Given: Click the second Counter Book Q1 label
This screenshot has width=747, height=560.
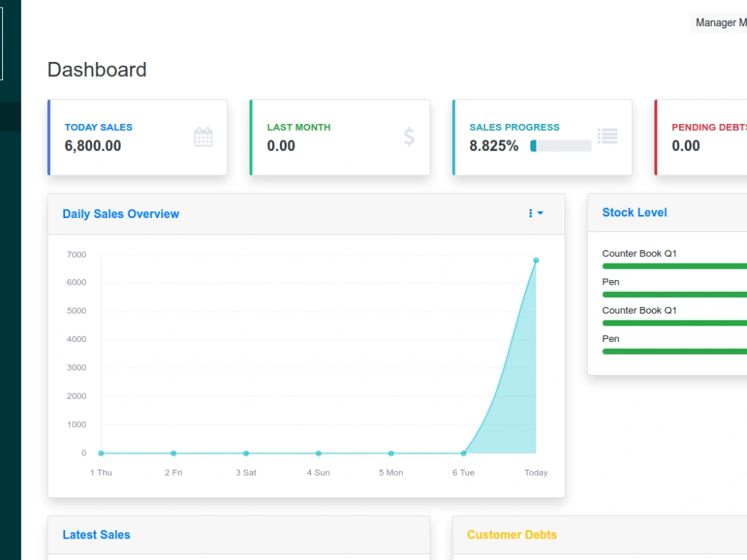Looking at the screenshot, I should tap(639, 311).
